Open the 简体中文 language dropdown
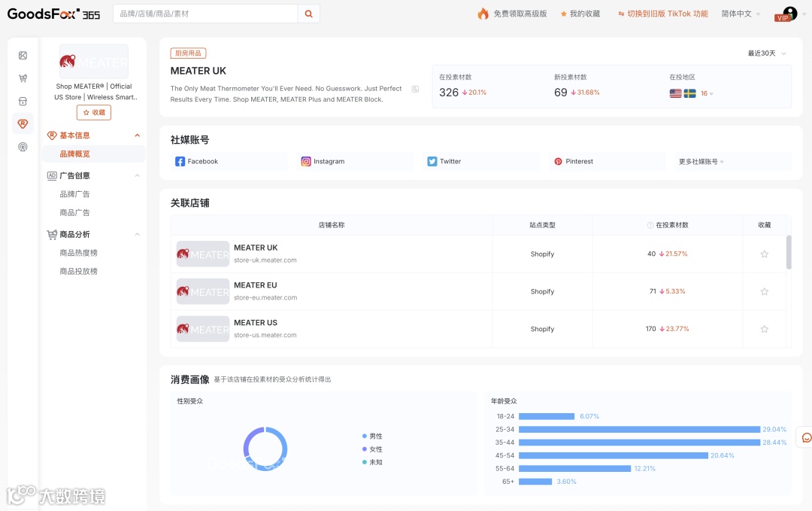This screenshot has width=812, height=511. tap(741, 14)
